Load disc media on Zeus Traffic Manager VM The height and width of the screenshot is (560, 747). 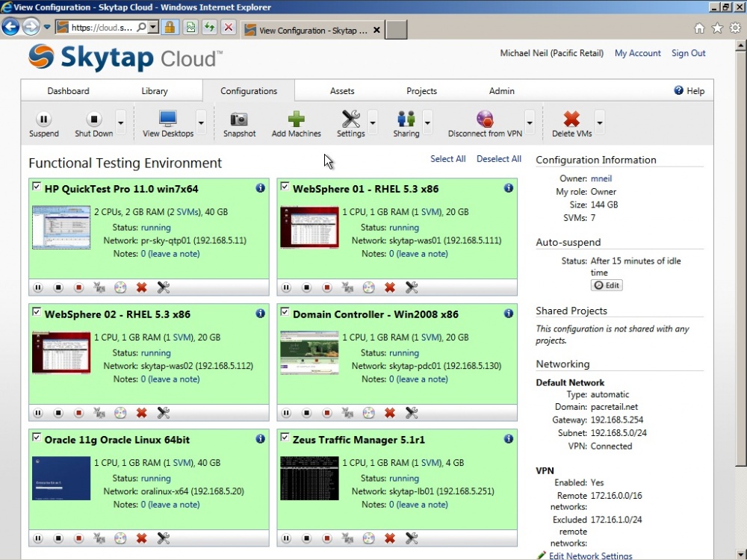pos(368,538)
